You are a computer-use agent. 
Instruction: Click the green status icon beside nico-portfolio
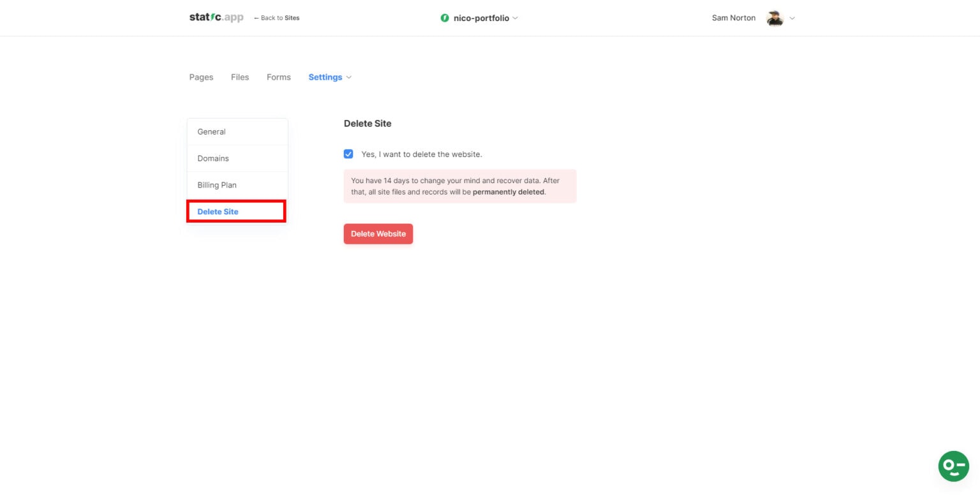click(x=445, y=18)
